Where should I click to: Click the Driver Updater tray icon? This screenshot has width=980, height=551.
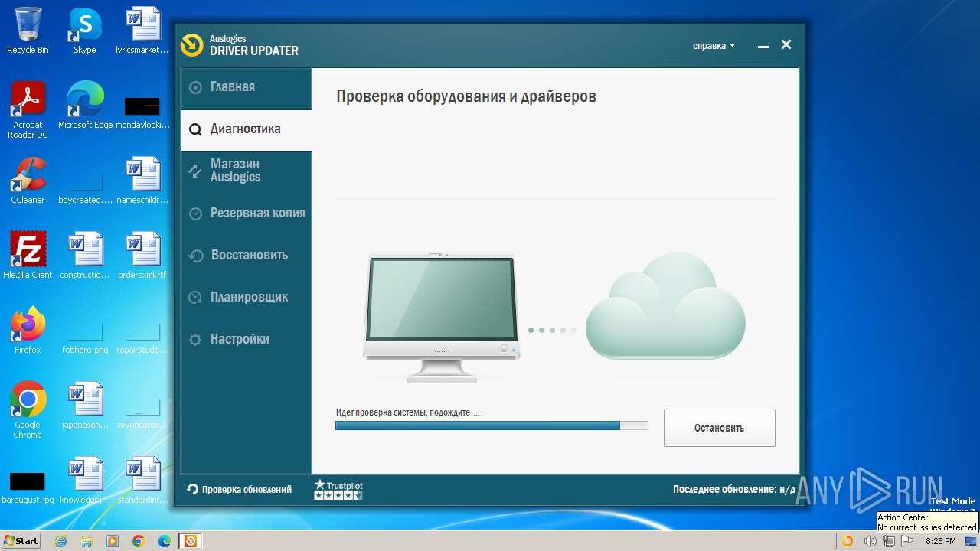848,541
